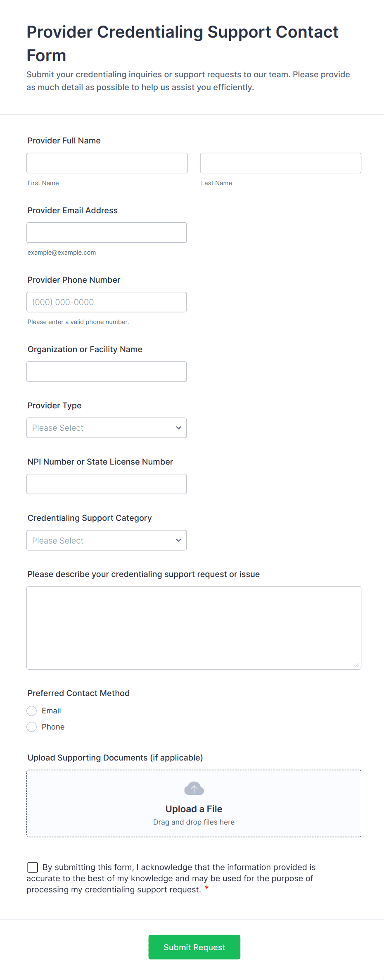
Task: Click the cloud upload icon
Action: tap(194, 789)
